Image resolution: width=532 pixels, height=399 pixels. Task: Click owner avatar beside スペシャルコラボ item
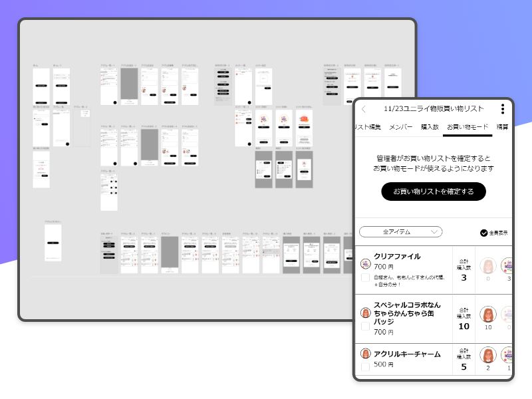click(x=365, y=313)
